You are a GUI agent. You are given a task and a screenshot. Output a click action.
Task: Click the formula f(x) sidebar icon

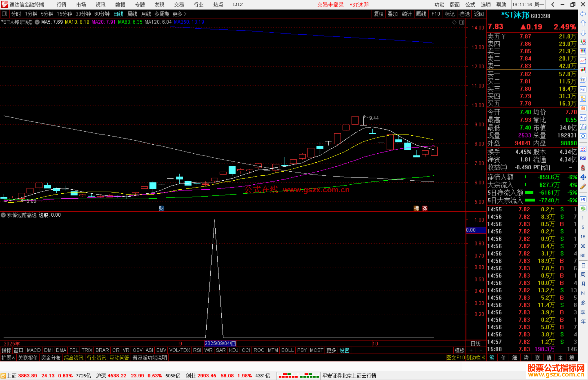tap(583, 127)
